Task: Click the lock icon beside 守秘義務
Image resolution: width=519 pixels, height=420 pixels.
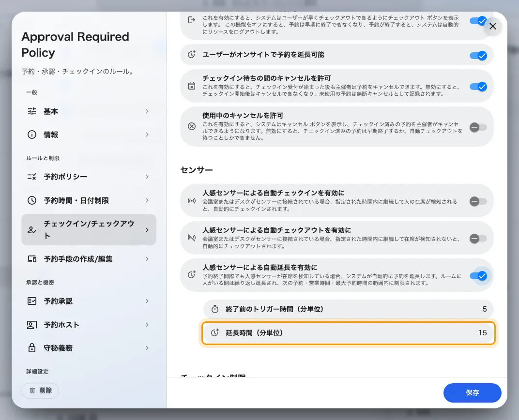Action: [32, 348]
